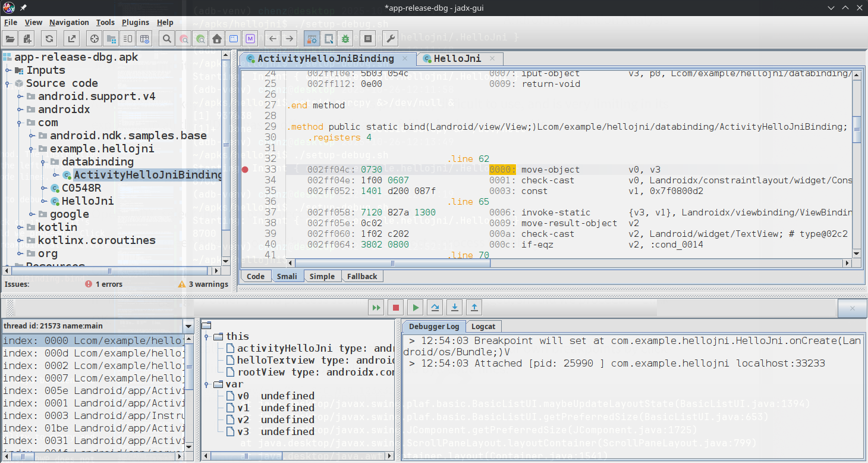Navigate forward using the right arrow icon

coord(288,38)
